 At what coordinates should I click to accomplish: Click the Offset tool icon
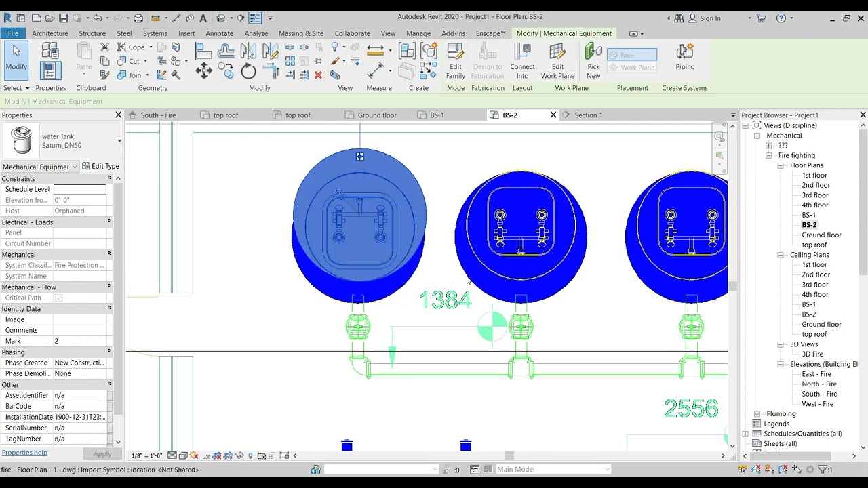[226, 51]
